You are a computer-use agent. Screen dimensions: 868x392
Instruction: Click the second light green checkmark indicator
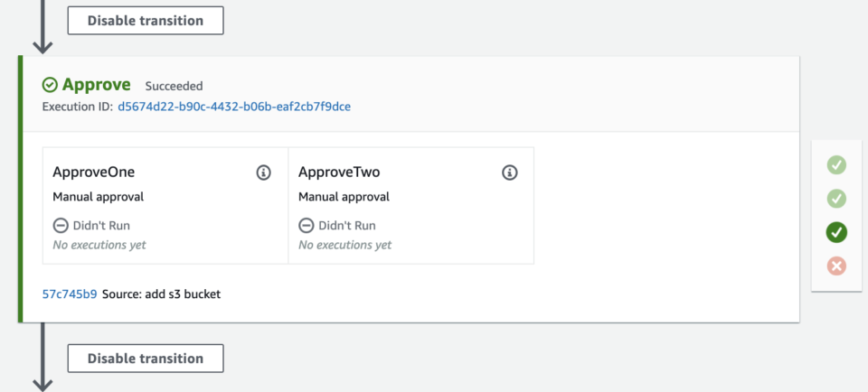[x=836, y=198]
